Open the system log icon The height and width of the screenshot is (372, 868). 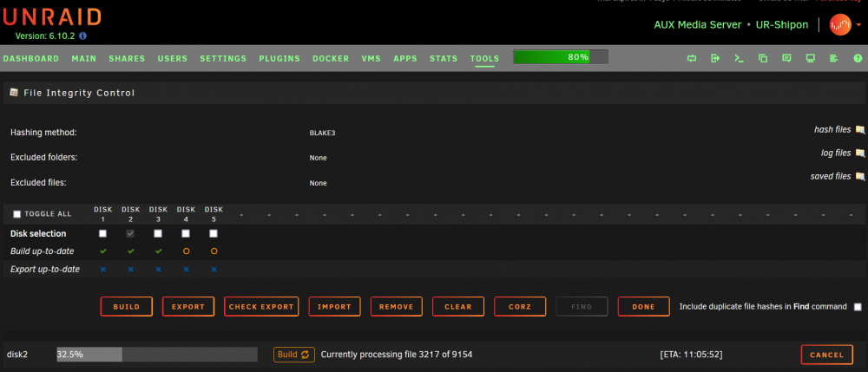click(833, 58)
